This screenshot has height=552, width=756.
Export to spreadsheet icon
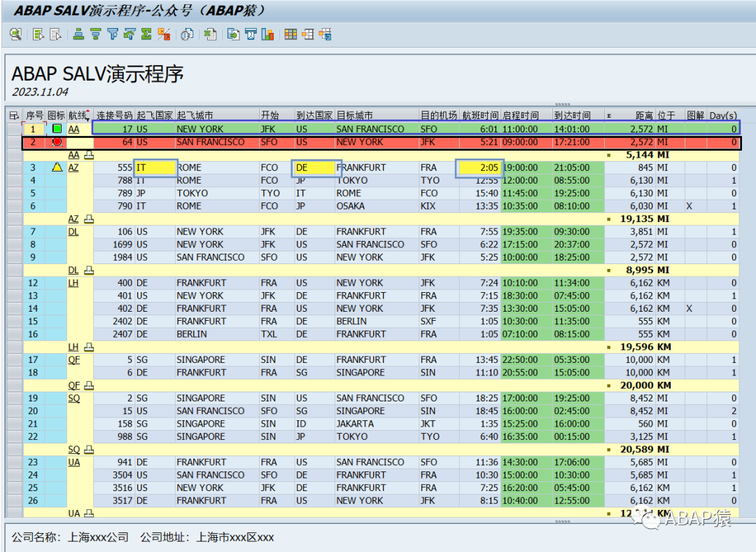click(210, 34)
